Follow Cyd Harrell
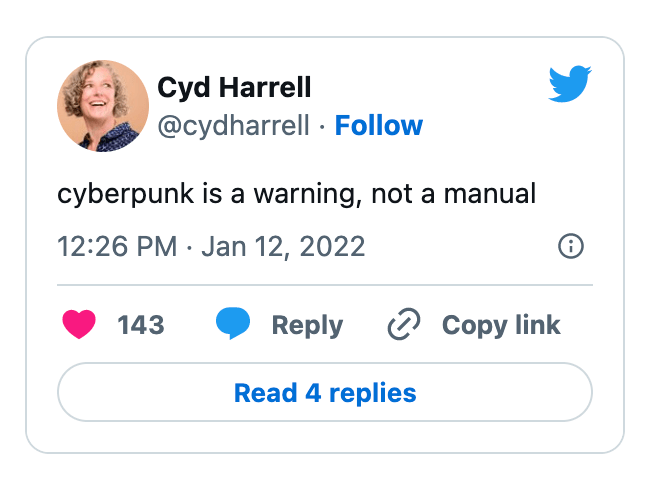The width and height of the screenshot is (650, 486). 378,126
